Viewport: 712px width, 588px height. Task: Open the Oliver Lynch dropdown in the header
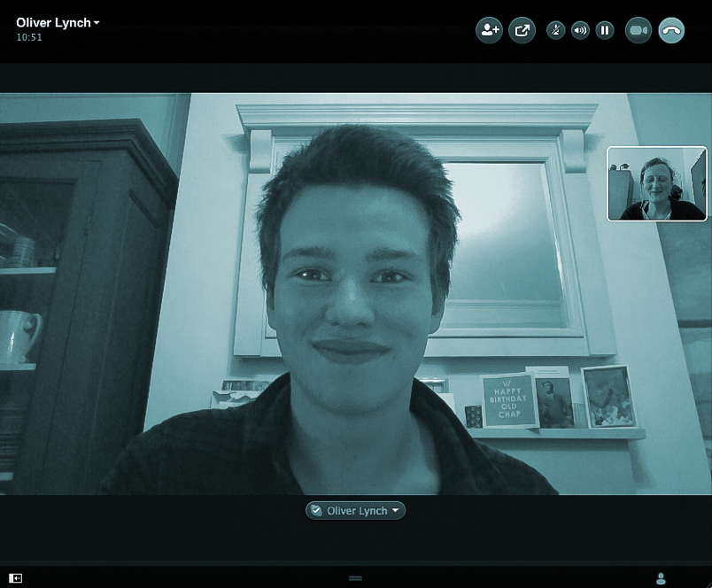click(x=58, y=23)
